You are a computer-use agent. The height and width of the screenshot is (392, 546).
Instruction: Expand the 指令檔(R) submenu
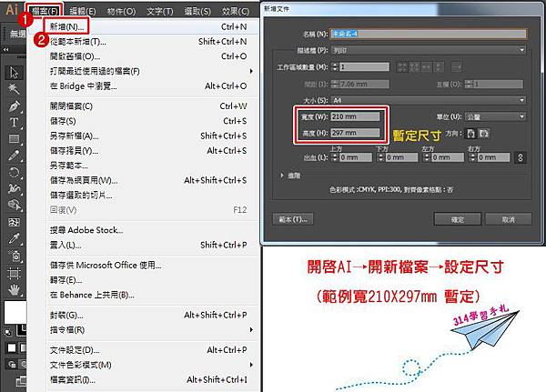tap(251, 329)
